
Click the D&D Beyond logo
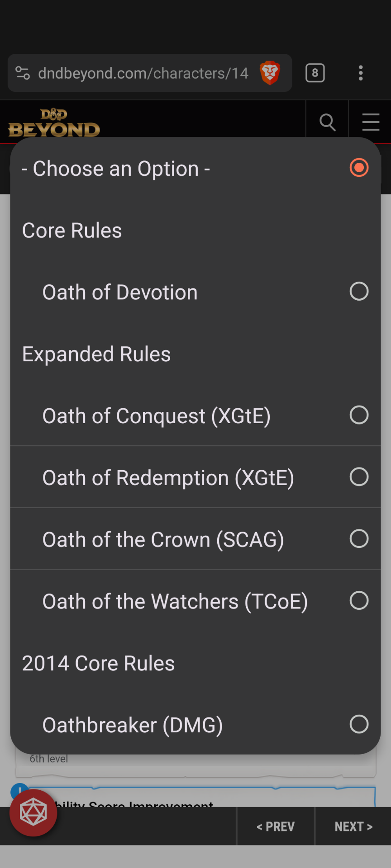(x=54, y=123)
